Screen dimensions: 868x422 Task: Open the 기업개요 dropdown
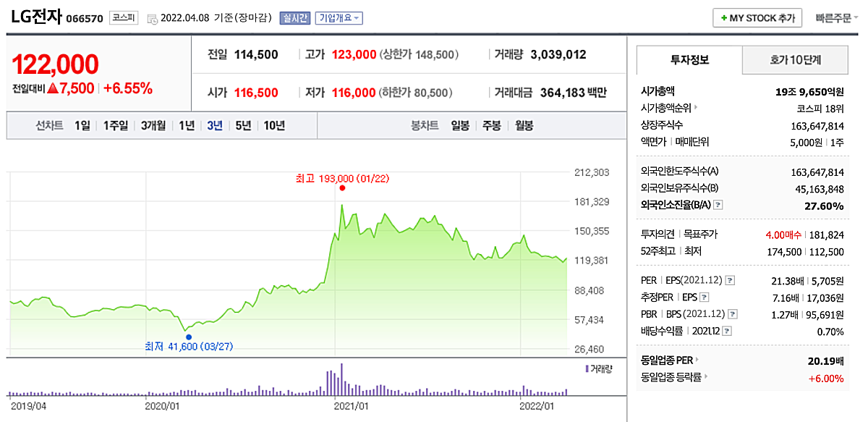coord(339,18)
